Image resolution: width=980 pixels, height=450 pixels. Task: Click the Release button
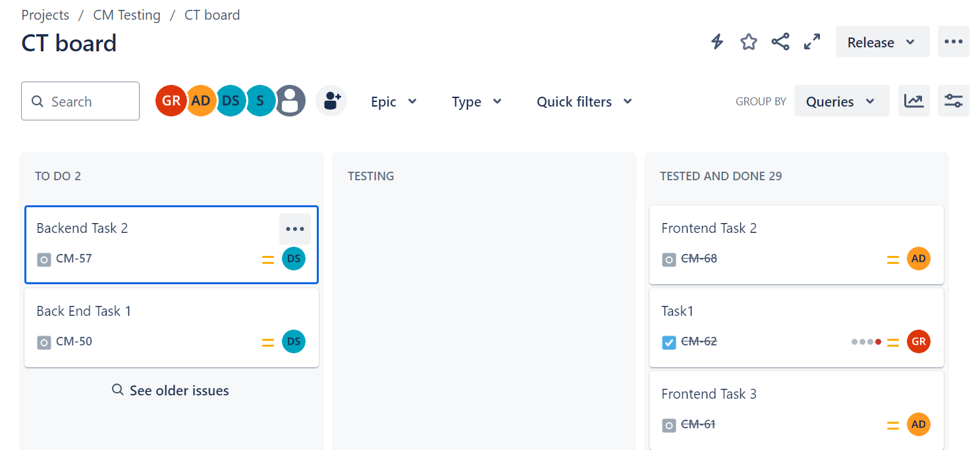tap(883, 41)
